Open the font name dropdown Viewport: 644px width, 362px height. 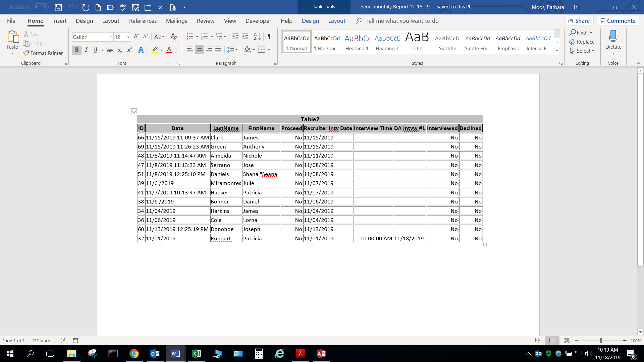[x=111, y=37]
